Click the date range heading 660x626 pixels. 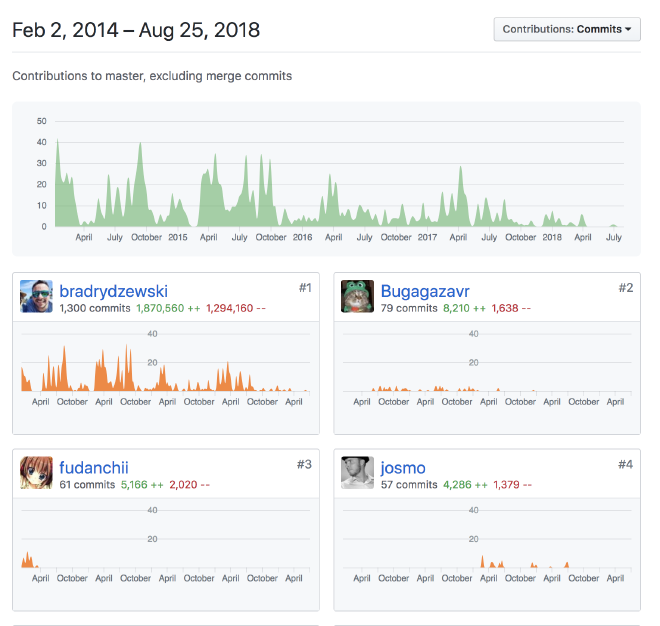tap(136, 30)
